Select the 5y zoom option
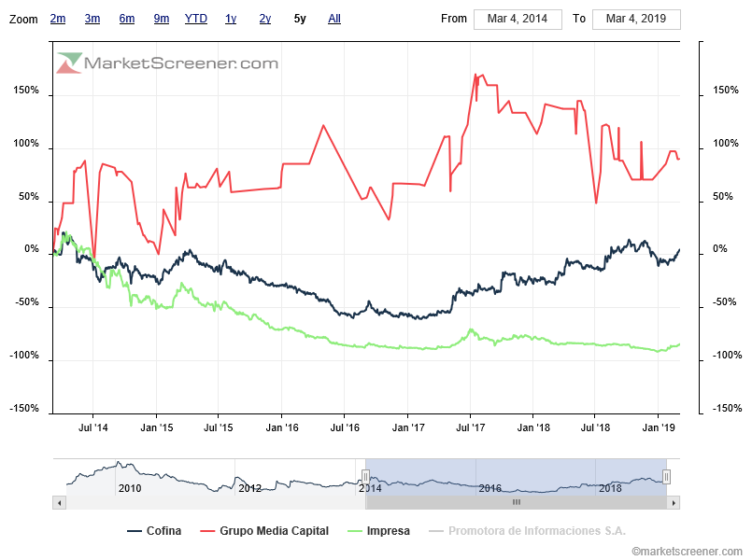 pos(300,19)
